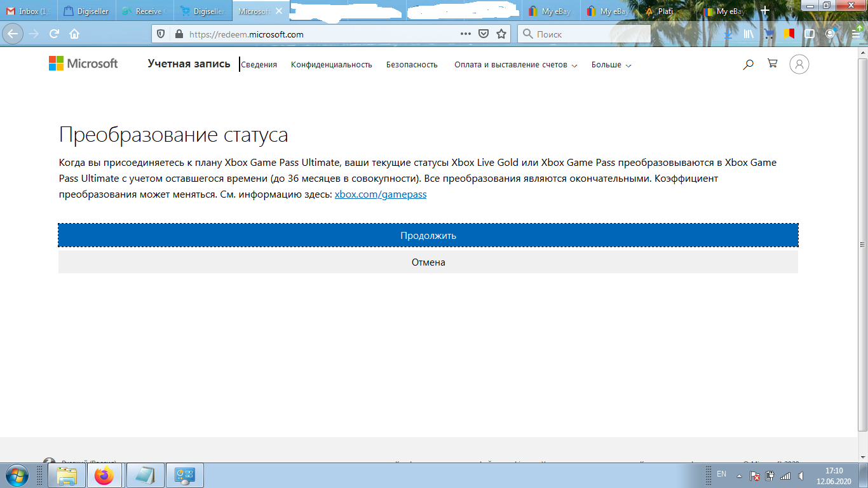Screen dimensions: 868x488
Task: Click the power battery tray icon
Action: click(x=770, y=475)
